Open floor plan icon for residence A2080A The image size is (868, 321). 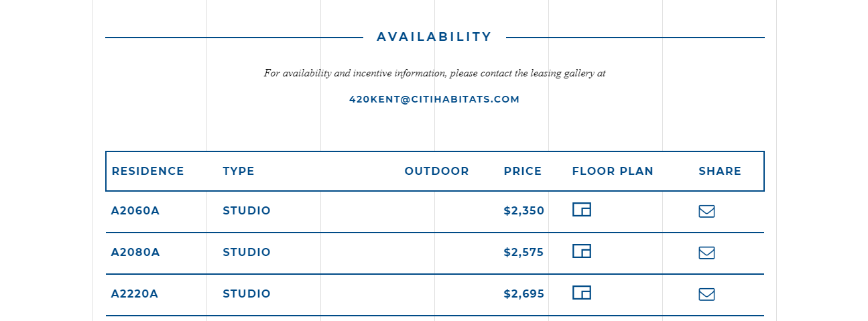[581, 251]
